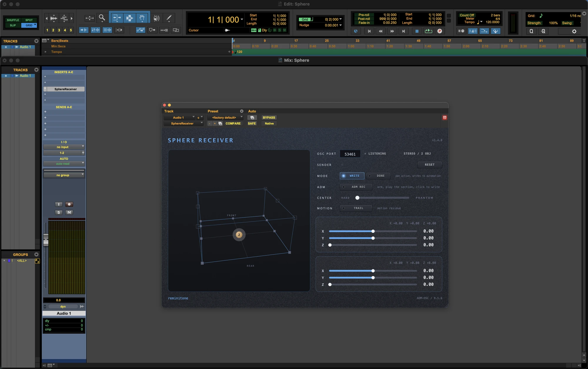Select the Zoomer magnifier tool
Image resolution: width=588 pixels, height=369 pixels.
102,18
